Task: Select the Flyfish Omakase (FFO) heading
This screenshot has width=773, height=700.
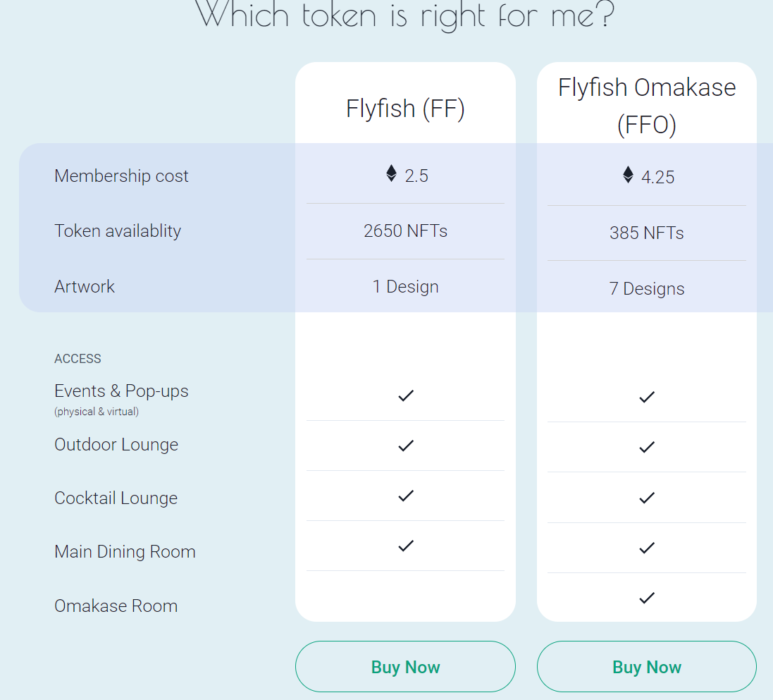Action: point(647,106)
